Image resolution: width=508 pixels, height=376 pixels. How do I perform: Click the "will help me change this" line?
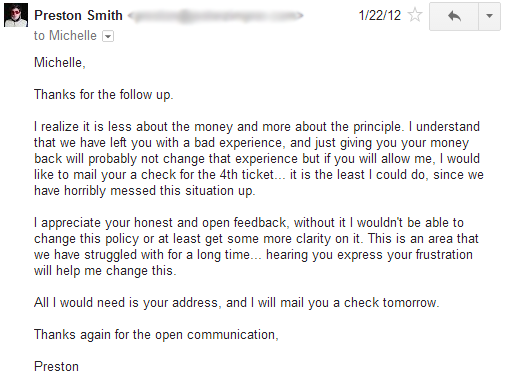click(x=105, y=271)
